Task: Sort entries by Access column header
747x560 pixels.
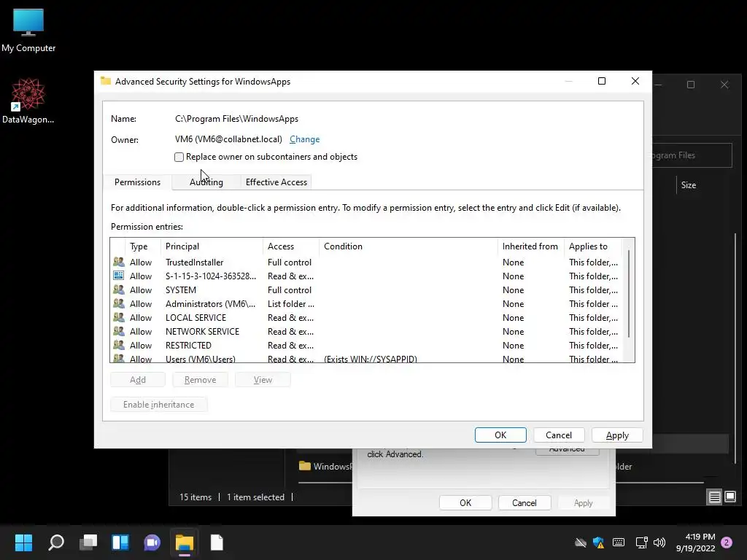Action: (291, 246)
